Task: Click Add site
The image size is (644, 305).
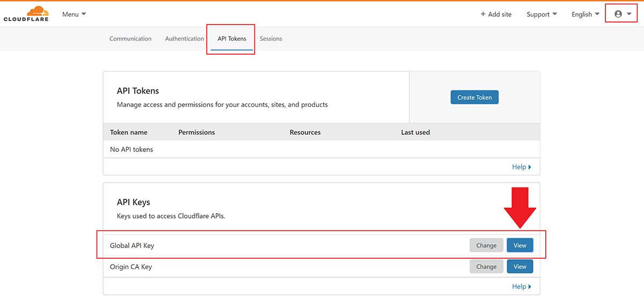Action: click(x=496, y=14)
